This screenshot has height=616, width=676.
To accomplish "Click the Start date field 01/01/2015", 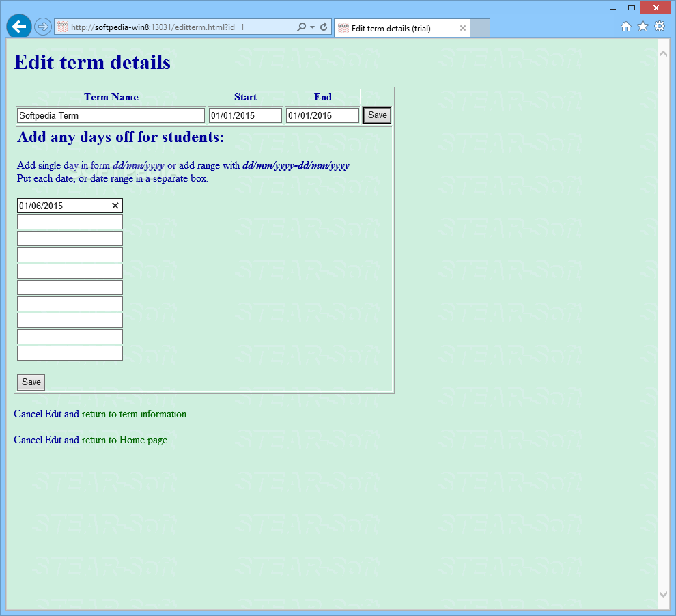I will pos(245,115).
